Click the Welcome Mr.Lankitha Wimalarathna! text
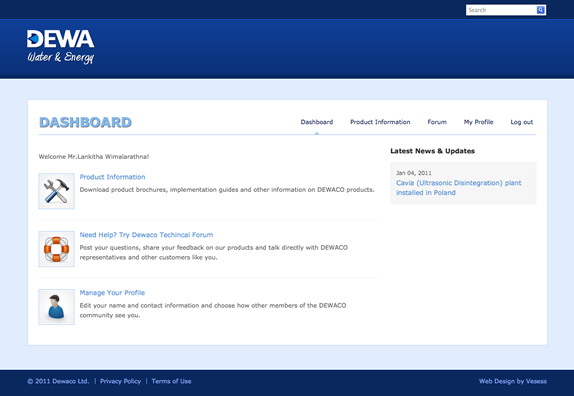The width and height of the screenshot is (574, 396). coord(94,157)
